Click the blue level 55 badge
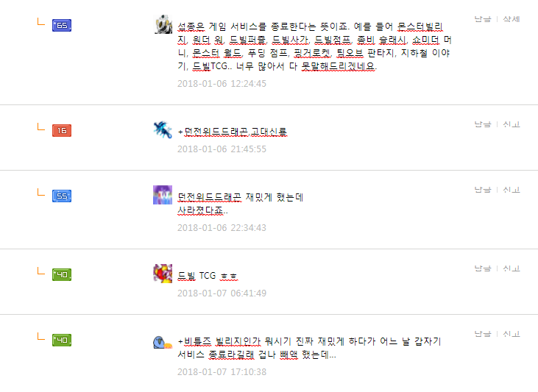 (62, 196)
